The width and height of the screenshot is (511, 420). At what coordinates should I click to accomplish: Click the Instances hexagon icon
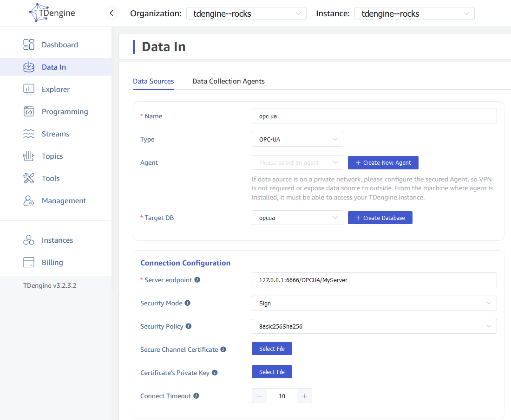pyautogui.click(x=29, y=240)
